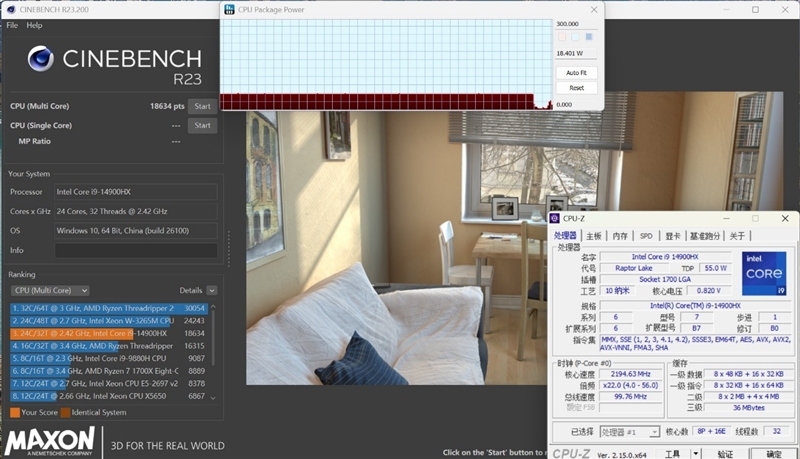
Task: Click the 36 MBytes level 3 cache value
Action: (748, 408)
